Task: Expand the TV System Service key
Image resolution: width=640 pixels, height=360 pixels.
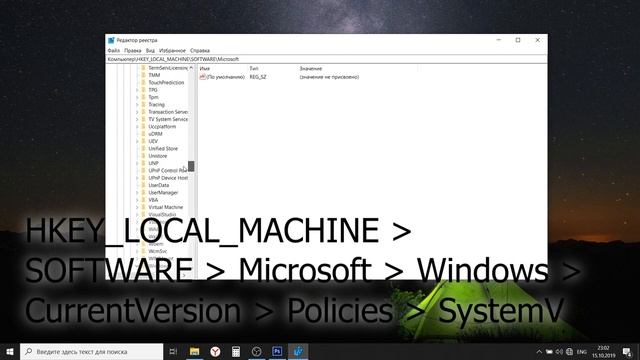Action: [x=137, y=119]
